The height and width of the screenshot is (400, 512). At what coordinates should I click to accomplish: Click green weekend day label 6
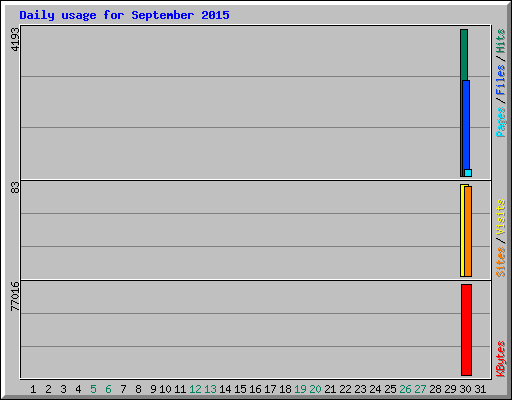point(108,389)
